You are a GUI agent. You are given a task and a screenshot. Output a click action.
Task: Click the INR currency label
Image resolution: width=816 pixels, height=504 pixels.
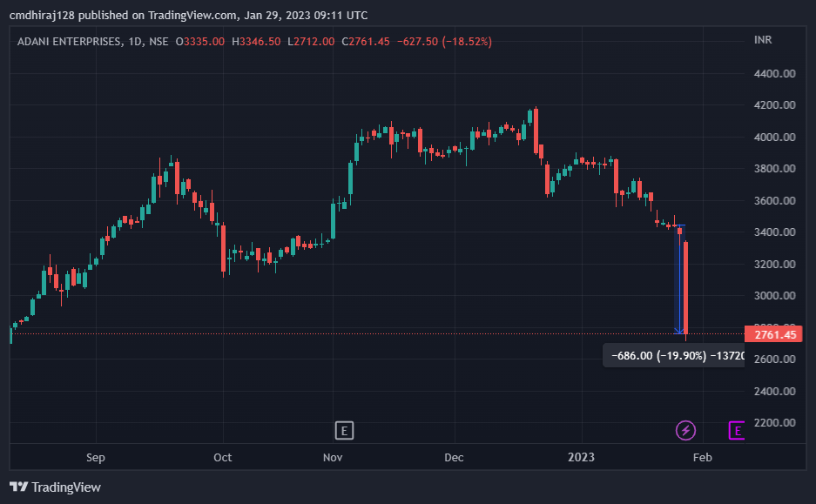click(763, 40)
